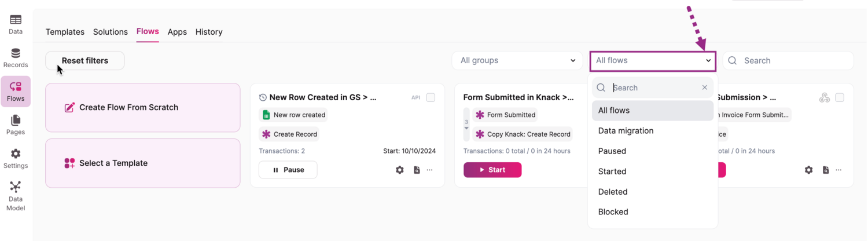Expand the All groups dropdown
This screenshot has width=868, height=241.
coord(517,60)
